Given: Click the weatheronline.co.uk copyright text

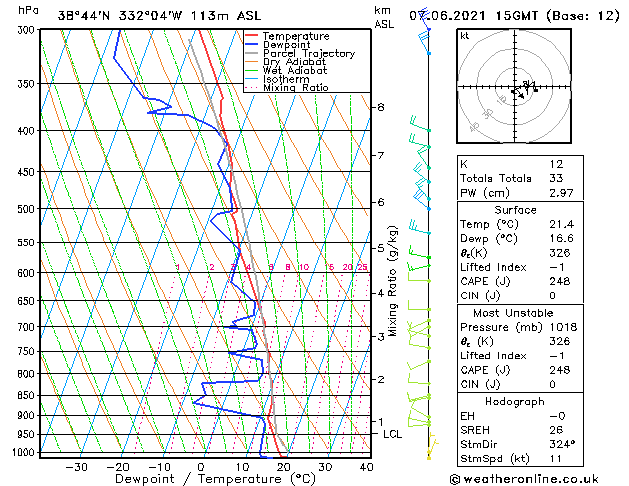Looking at the screenshot, I should pos(524,479).
